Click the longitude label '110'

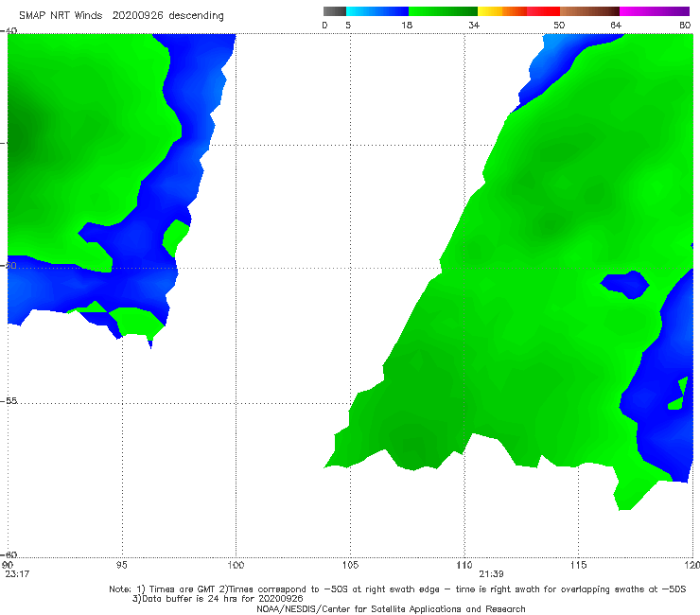coord(464,565)
